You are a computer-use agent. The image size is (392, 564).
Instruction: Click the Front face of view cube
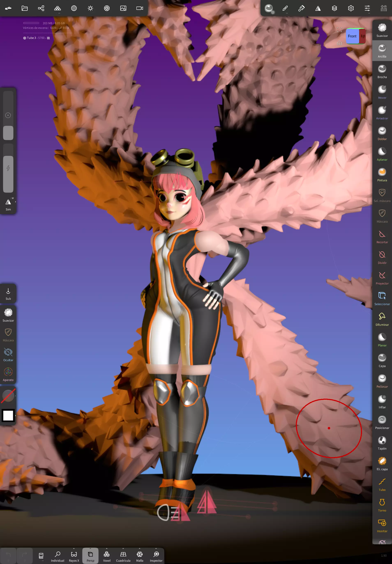352,36
